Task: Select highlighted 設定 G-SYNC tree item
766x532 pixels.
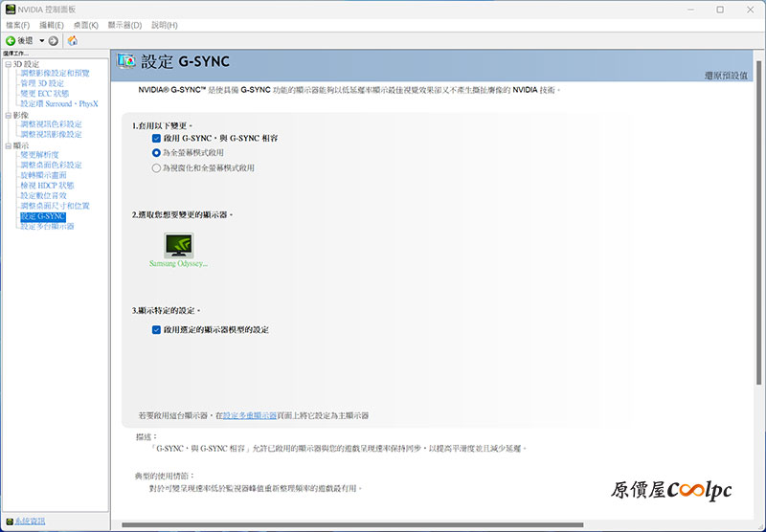Action: [43, 216]
